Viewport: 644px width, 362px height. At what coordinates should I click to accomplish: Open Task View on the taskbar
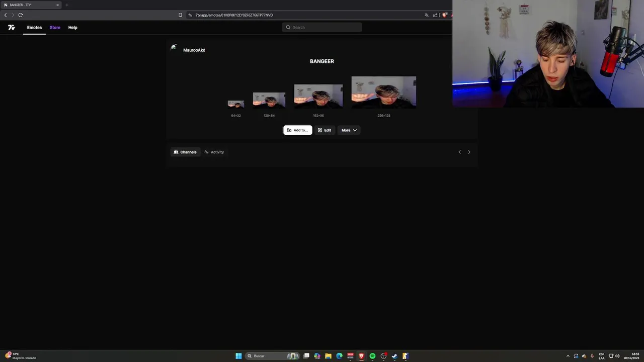pyautogui.click(x=306, y=356)
